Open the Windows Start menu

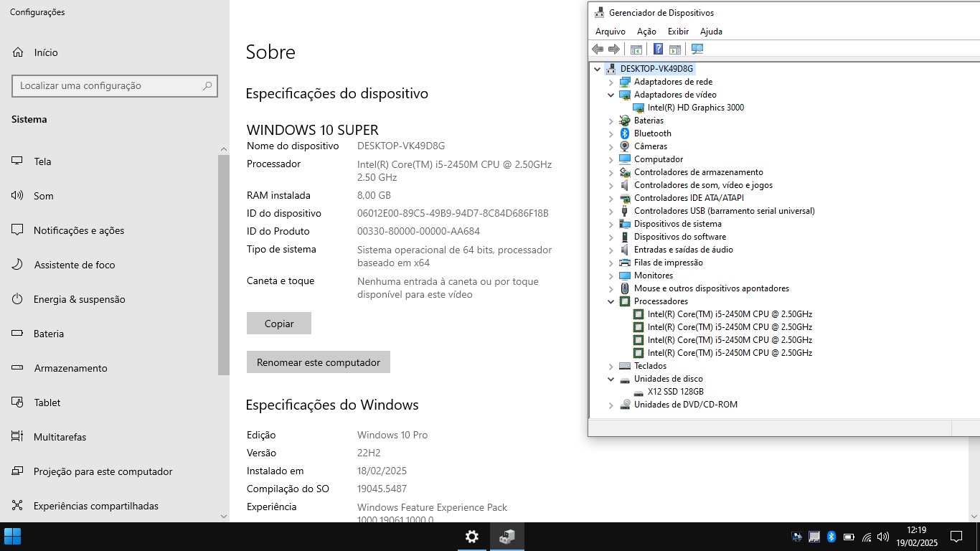pyautogui.click(x=13, y=537)
